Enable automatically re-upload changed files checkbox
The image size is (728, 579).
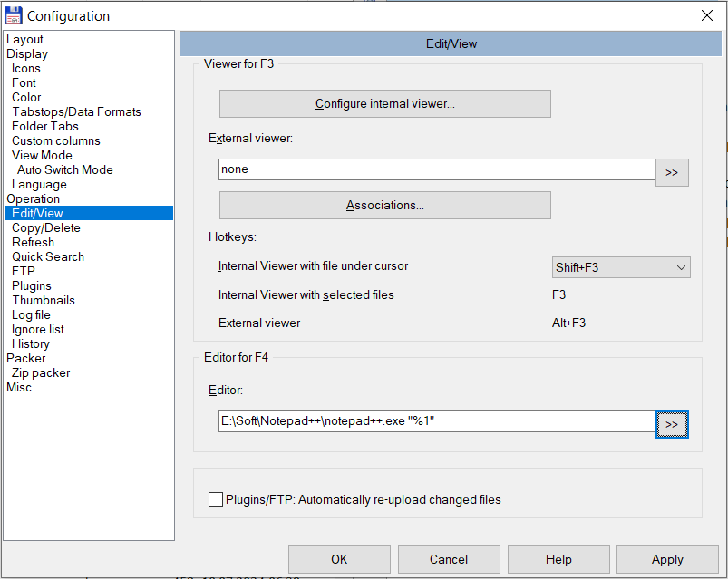[x=216, y=499]
